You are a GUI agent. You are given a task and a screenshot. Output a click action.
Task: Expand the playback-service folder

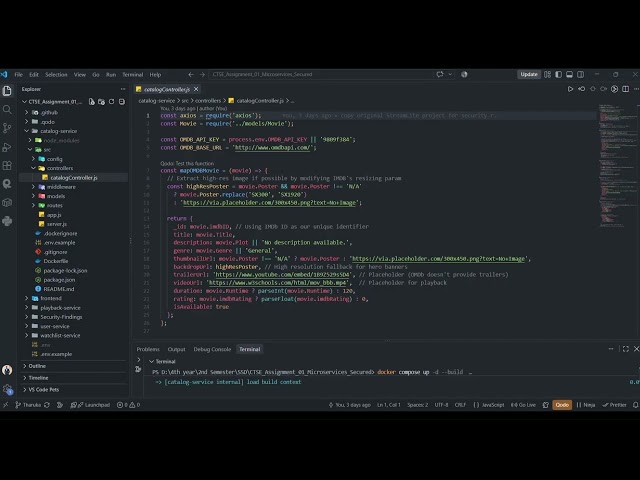pos(60,308)
